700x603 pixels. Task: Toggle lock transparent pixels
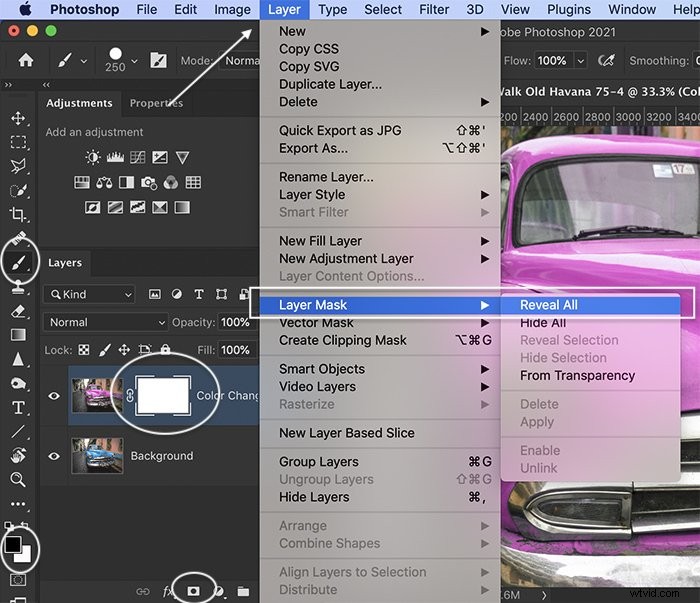pyautogui.click(x=84, y=349)
